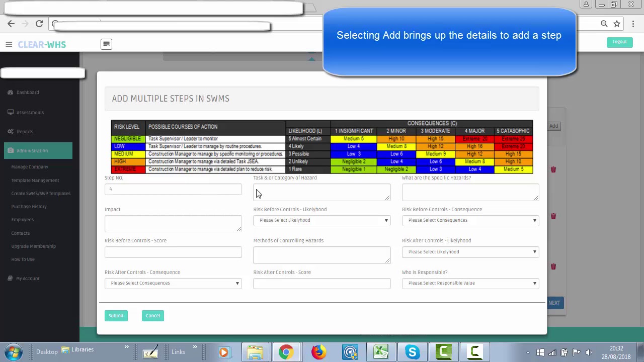Open Chrome's three-dot menu
Viewport: 644px width, 362px height.
[633, 24]
